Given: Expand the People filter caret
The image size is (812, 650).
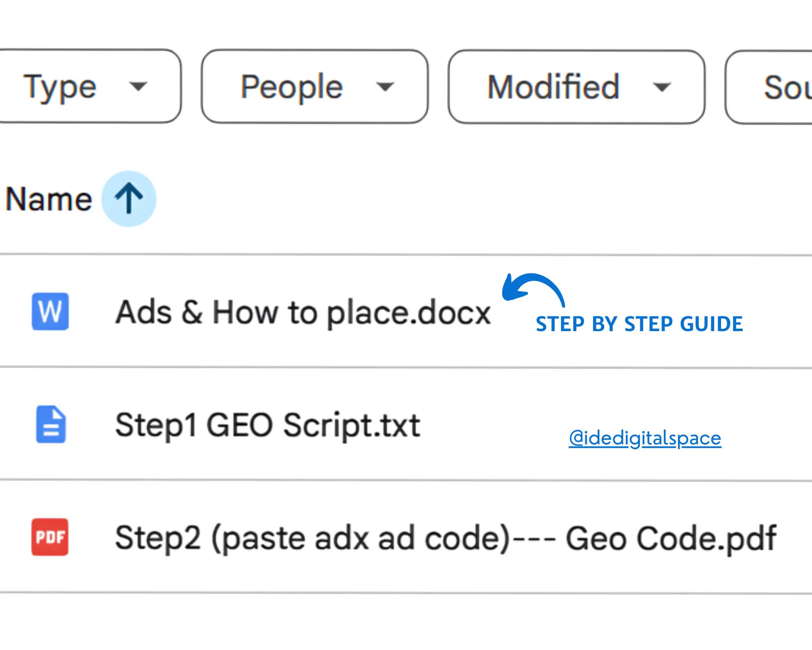Looking at the screenshot, I should (385, 87).
